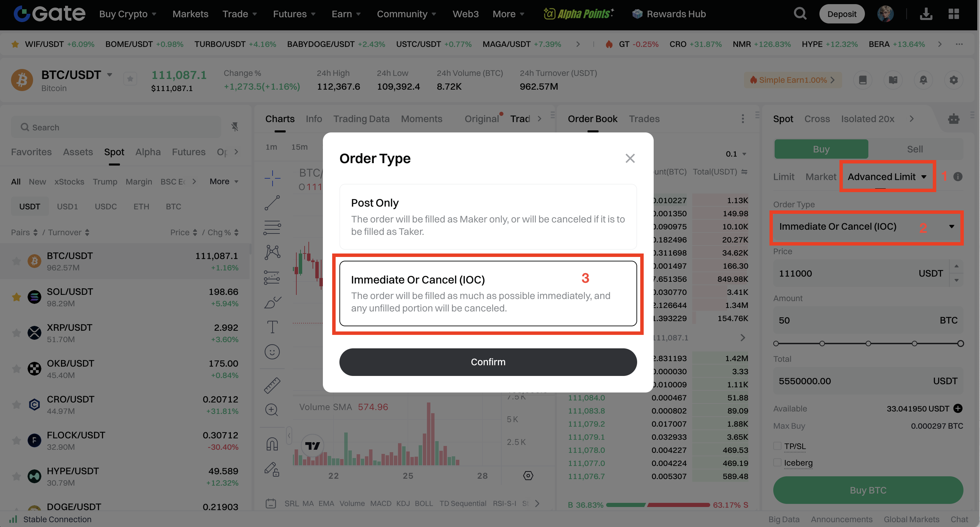
Task: Click the amount slider's rightmost point
Action: pos(960,344)
